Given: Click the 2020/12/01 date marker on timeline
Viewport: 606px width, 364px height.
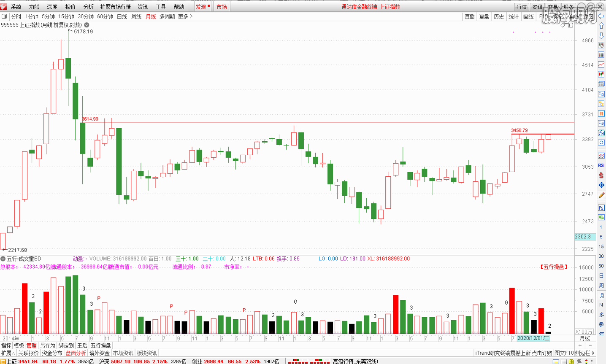Looking at the screenshot, I should 534,338.
